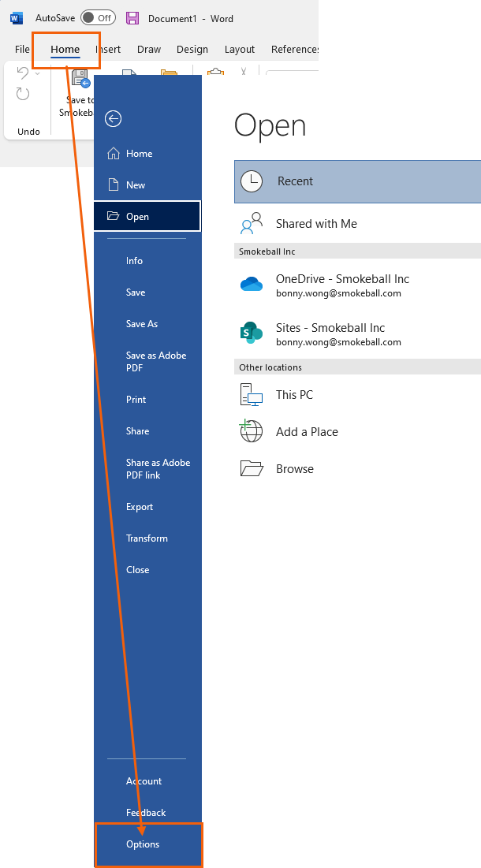This screenshot has height=868, width=481.
Task: Select New in the Backstage sidebar
Action: (147, 185)
